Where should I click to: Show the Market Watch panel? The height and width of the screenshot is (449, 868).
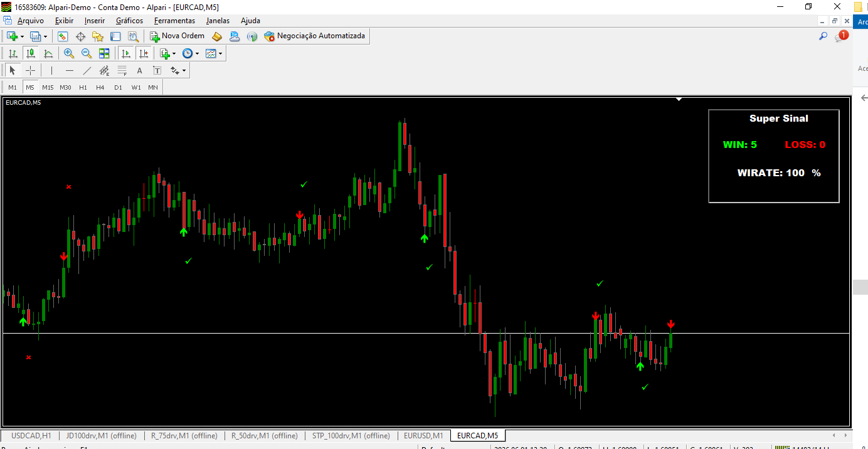click(x=63, y=36)
